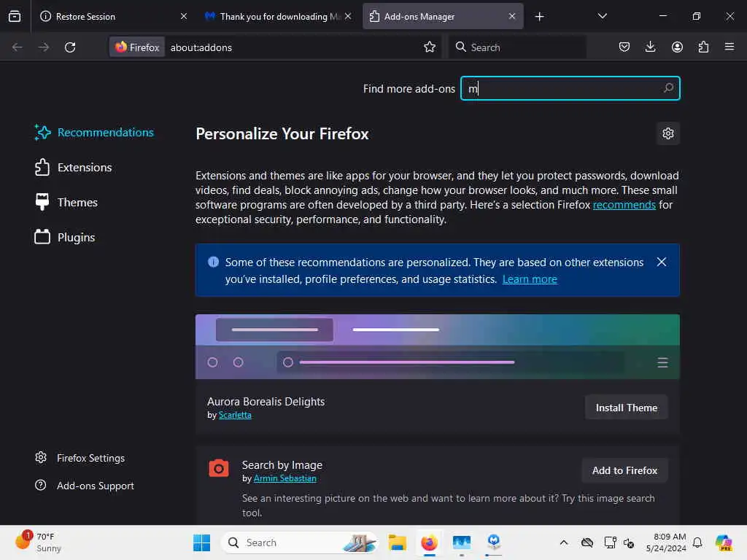Viewport: 747px width, 560px height.
Task: Open the Save to Pocket icon
Action: coord(624,47)
